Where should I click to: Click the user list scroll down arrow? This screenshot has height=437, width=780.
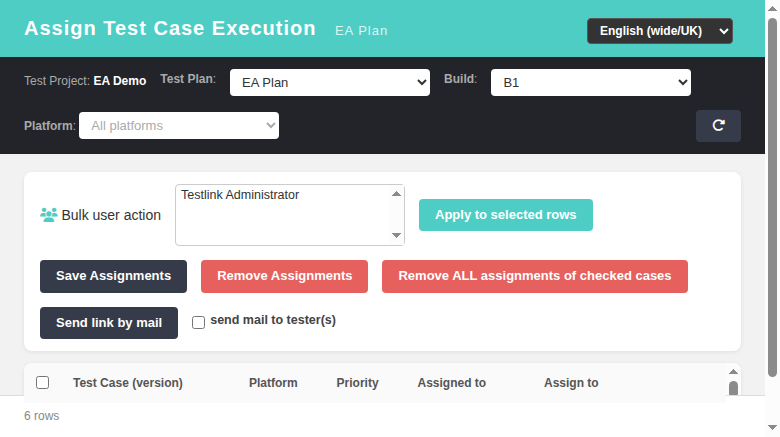396,235
